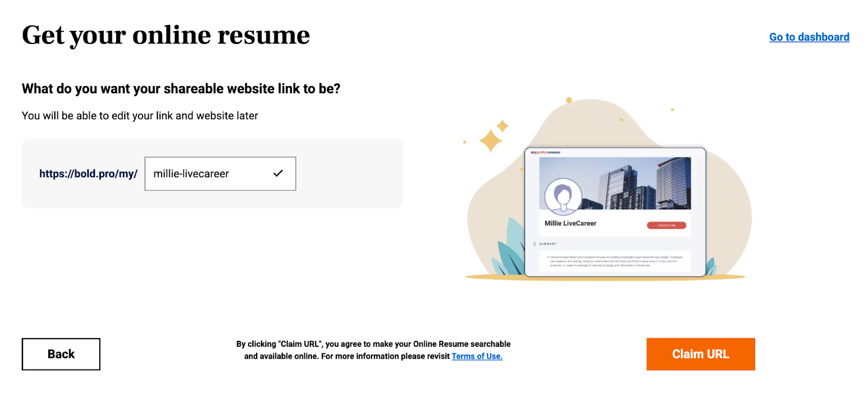Click the Millie LiveCareer name in preview
This screenshot has height=401, width=868.
pos(570,223)
